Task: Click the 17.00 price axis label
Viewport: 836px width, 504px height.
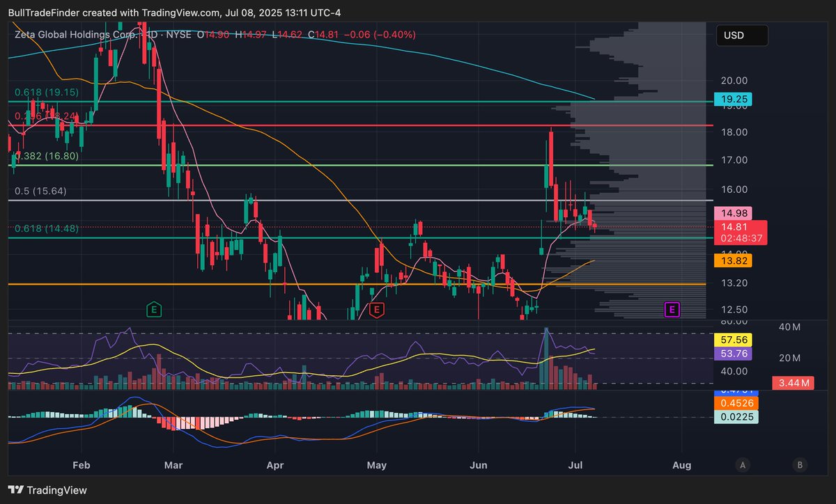Action: tap(735, 160)
